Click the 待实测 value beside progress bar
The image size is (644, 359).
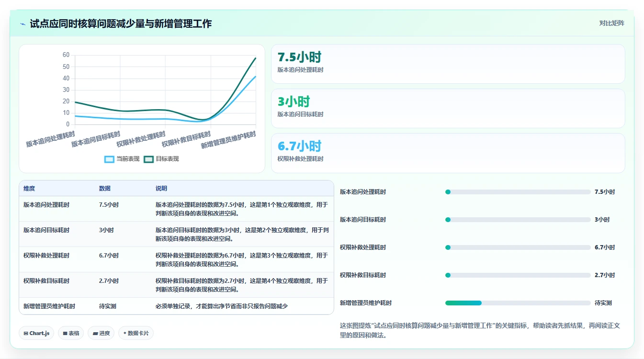tap(603, 303)
